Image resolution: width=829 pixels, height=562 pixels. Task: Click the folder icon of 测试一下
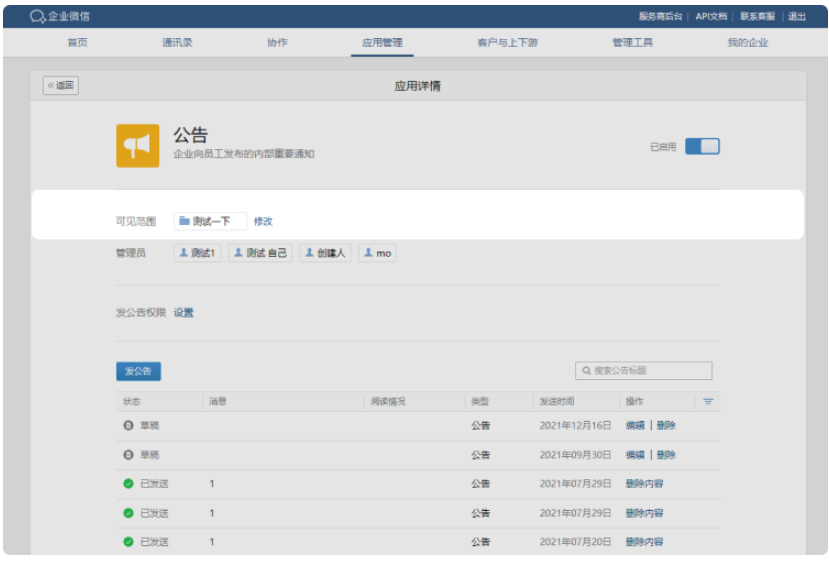click(184, 221)
